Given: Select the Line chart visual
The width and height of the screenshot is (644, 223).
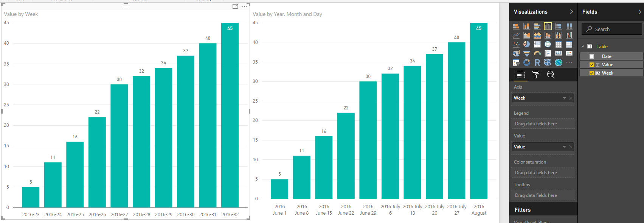Looking at the screenshot, I should pos(516,35).
